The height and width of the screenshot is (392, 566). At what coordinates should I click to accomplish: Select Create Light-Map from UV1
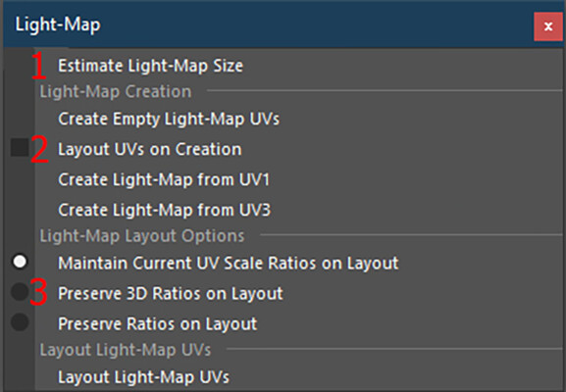[164, 179]
